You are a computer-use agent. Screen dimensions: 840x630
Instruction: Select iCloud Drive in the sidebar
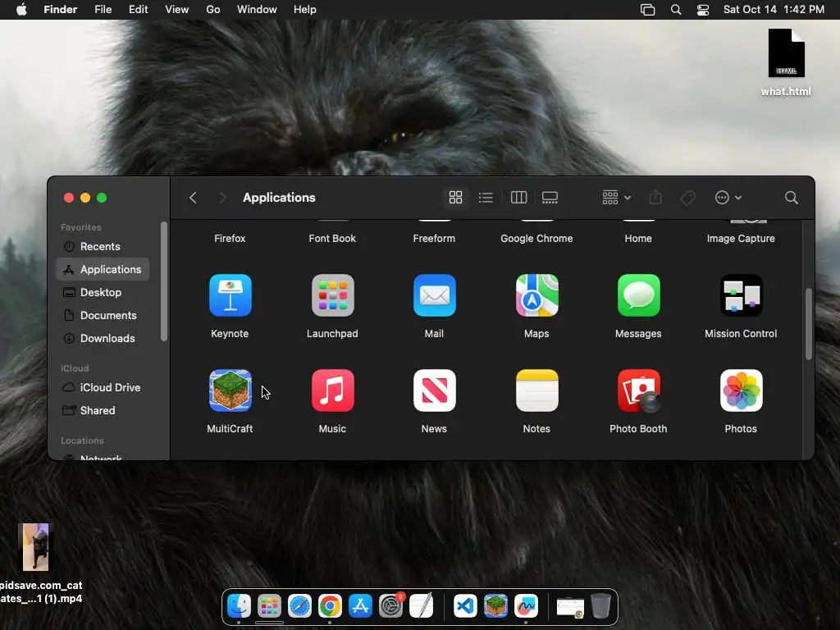tap(103, 387)
